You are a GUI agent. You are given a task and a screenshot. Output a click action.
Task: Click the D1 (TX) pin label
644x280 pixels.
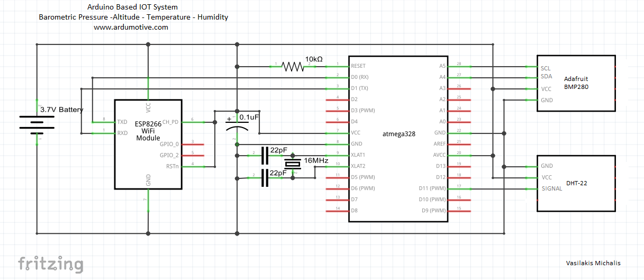coord(359,88)
